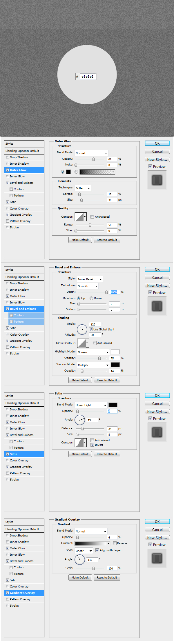Viewport: 174px width, 644px height.
Task: Enable the Drop Shadow checkbox in Outer Glow dialog
Action: coord(8,157)
